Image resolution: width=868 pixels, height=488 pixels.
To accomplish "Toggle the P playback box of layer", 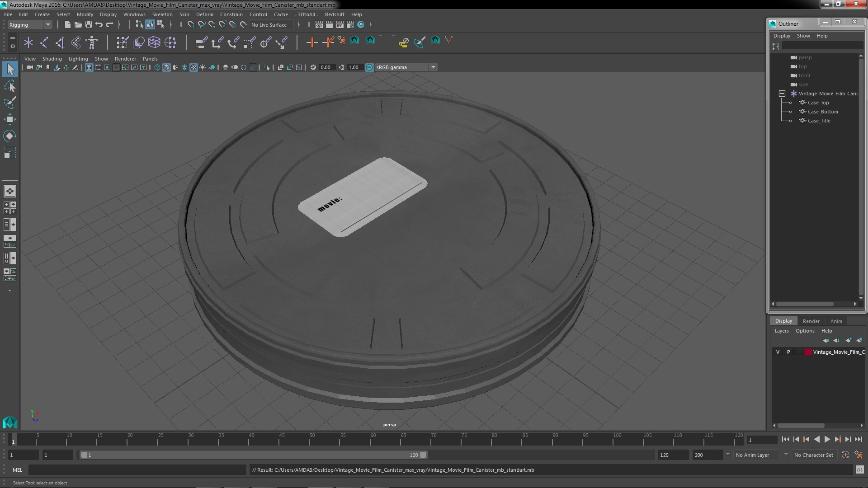I will point(788,352).
